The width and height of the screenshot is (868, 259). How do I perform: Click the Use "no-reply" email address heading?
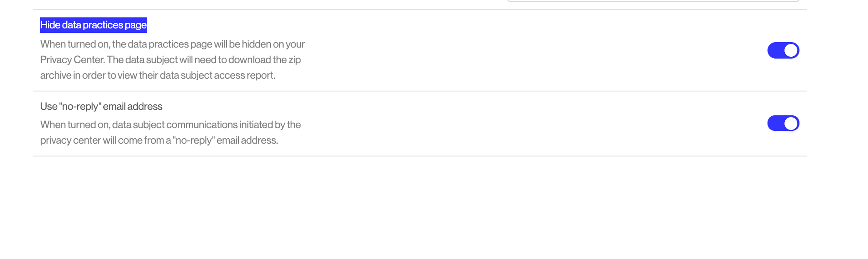[101, 107]
